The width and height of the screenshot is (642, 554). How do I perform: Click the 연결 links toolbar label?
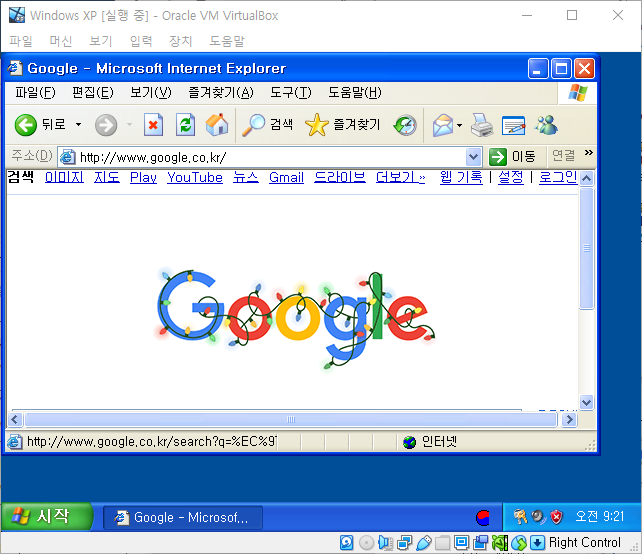(x=563, y=156)
